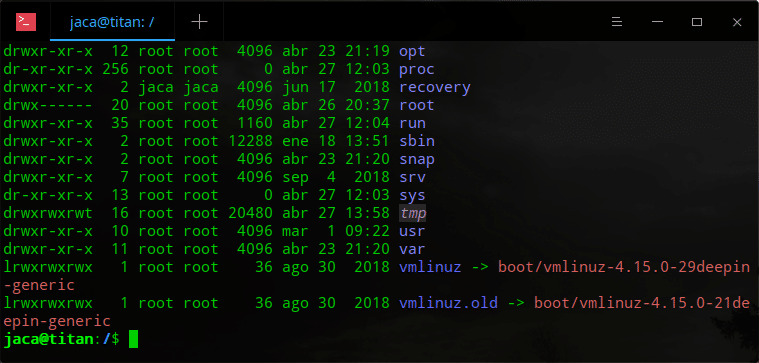Screen dimensions: 759x363
Task: Click link count 256 in proc row
Action: [115, 70]
